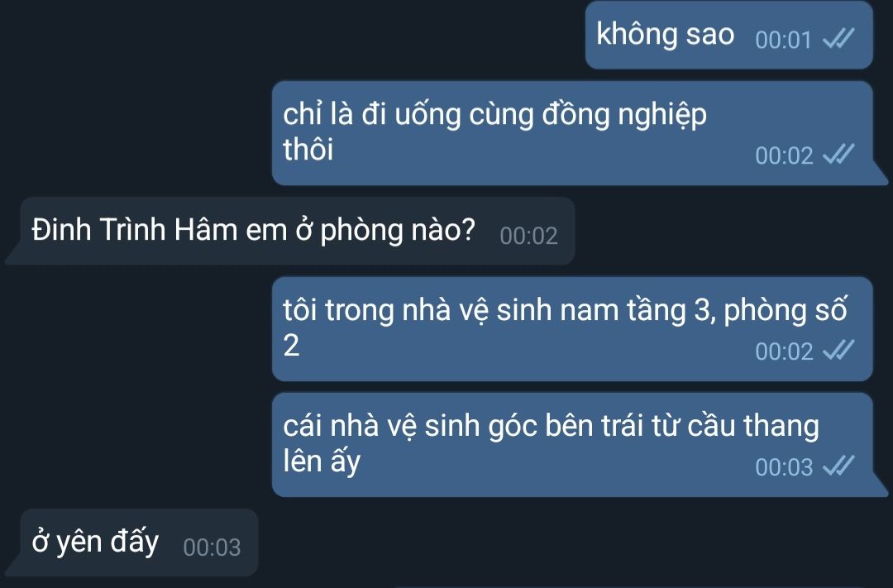
Task: Click the number "2" on the second line of toilet message
Action: click(x=291, y=346)
